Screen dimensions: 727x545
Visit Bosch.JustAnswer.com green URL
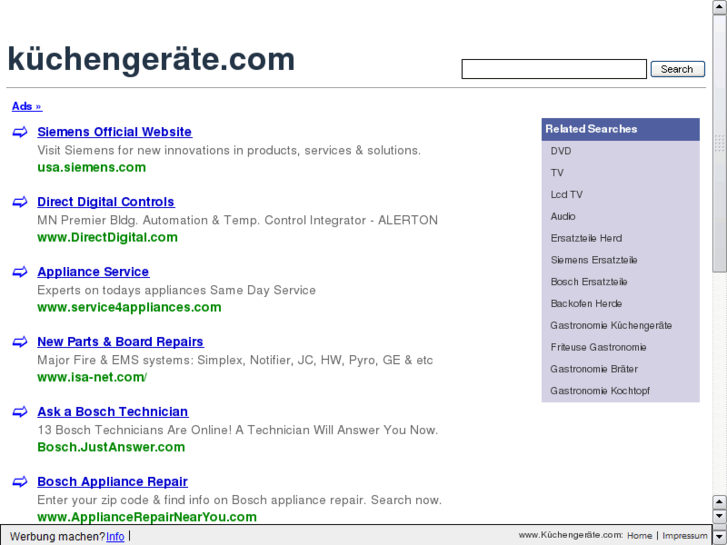(x=111, y=447)
